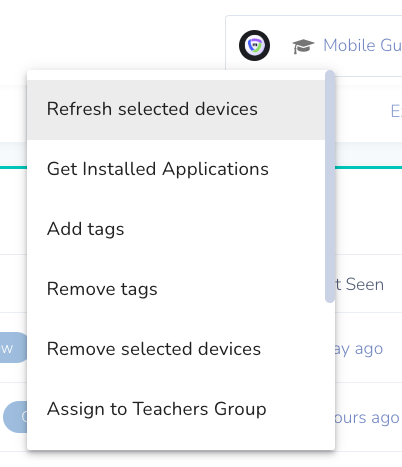Open the Mobile Gu… profile link
The width and height of the screenshot is (402, 467).
(362, 45)
